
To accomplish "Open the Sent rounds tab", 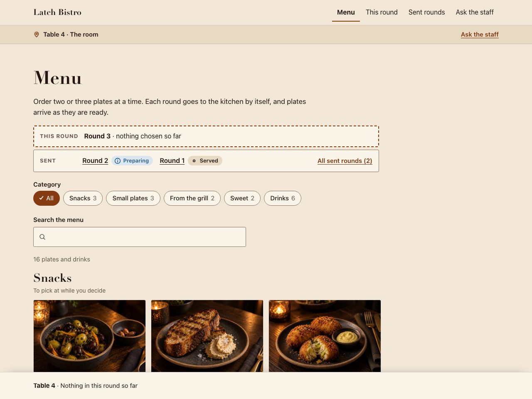I will (426, 12).
